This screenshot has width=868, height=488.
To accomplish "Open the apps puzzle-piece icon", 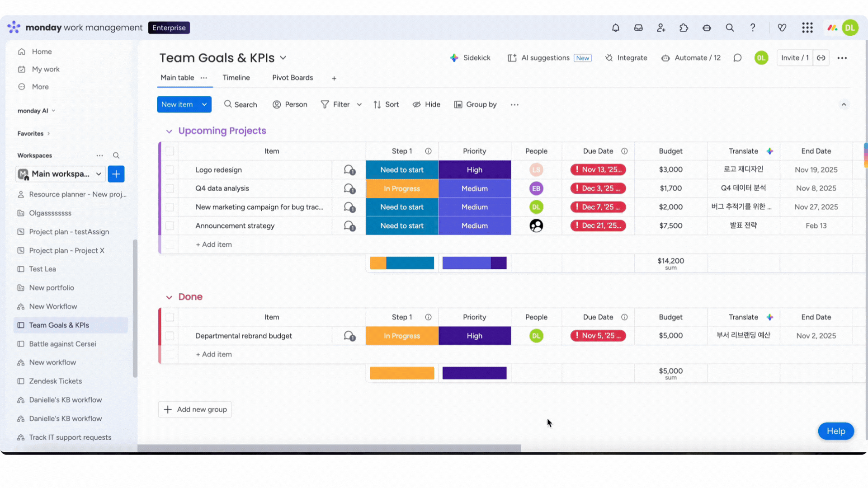I will click(684, 28).
